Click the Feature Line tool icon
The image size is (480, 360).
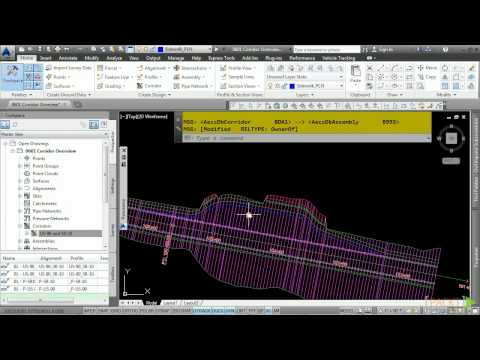[x=100, y=77]
